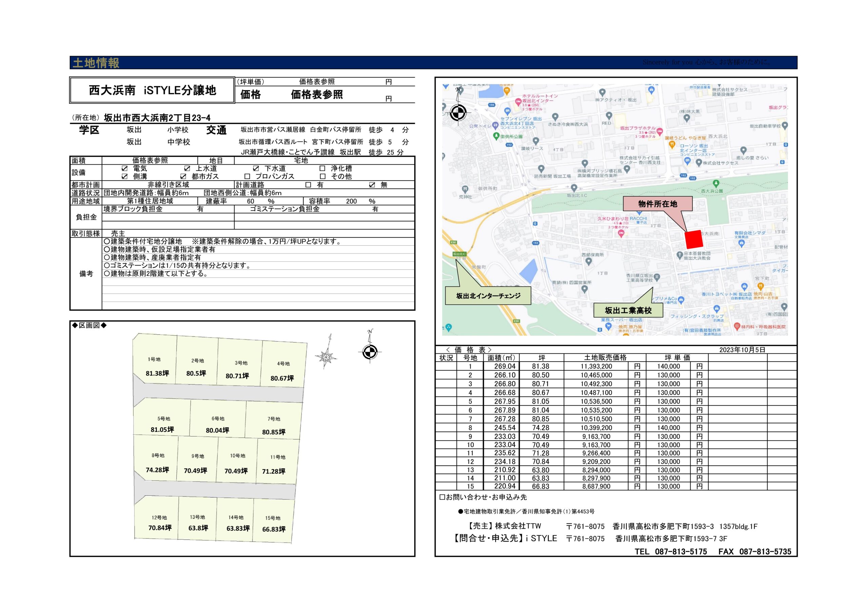868x613 pixels.
Task: Click the red property location square on map
Action: click(x=694, y=239)
